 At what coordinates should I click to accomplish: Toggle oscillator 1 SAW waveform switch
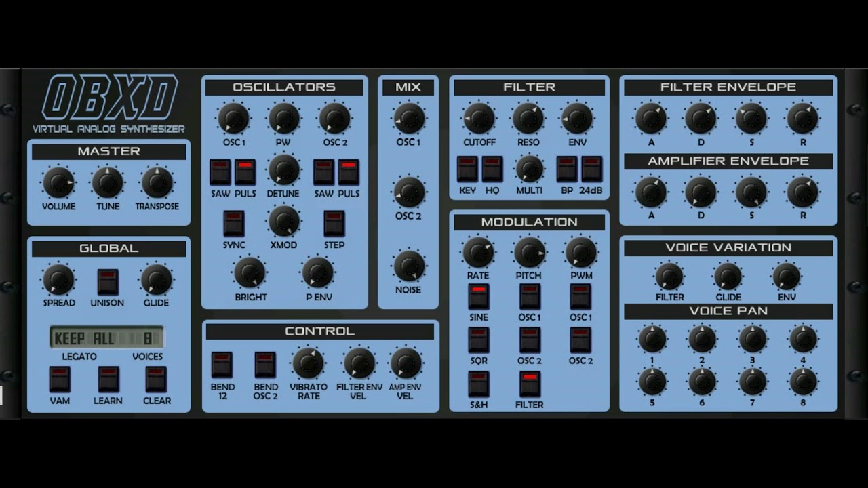tap(220, 172)
